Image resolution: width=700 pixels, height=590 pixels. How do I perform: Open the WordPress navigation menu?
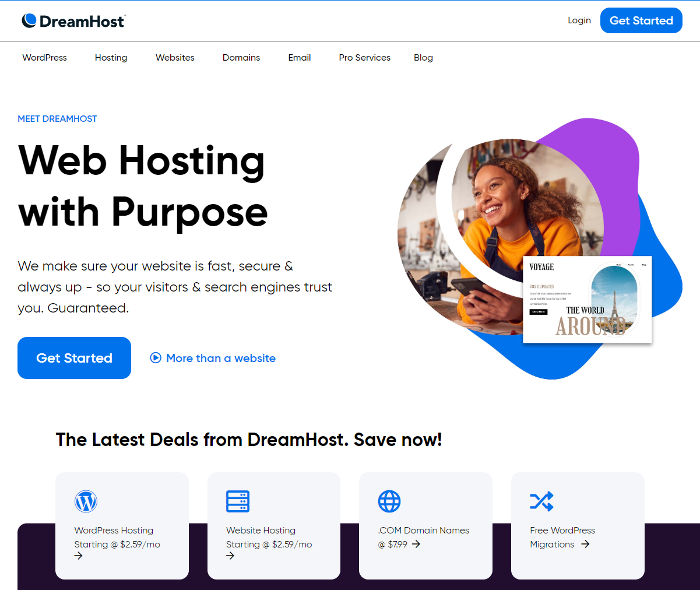click(45, 58)
